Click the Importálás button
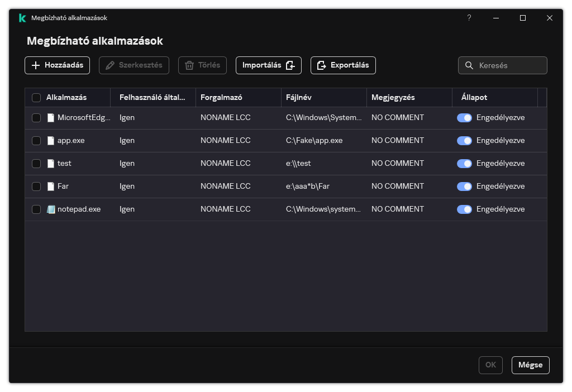572x392 pixels. point(268,65)
